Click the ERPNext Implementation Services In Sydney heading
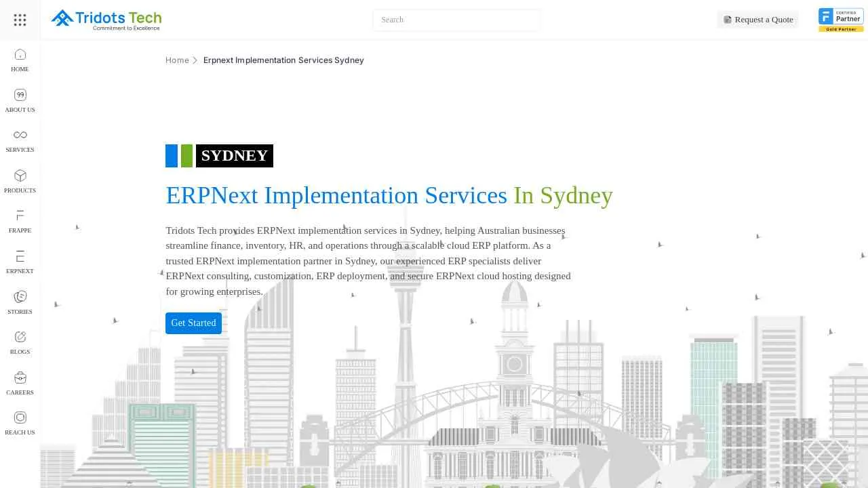Image resolution: width=868 pixels, height=488 pixels. click(389, 195)
